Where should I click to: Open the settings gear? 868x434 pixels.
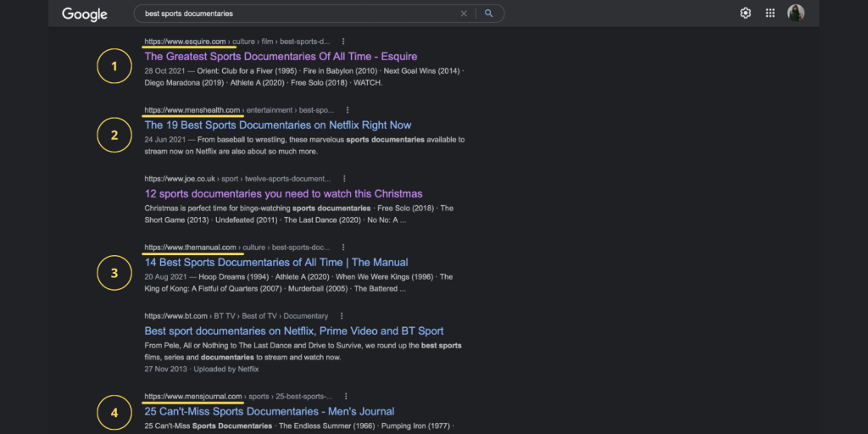click(746, 14)
